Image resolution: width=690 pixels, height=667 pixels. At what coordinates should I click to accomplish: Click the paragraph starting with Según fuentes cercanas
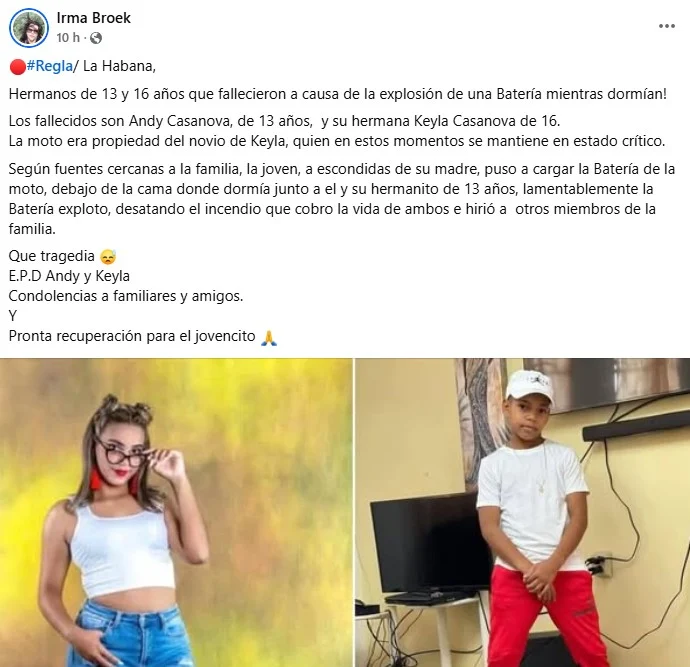point(341,199)
